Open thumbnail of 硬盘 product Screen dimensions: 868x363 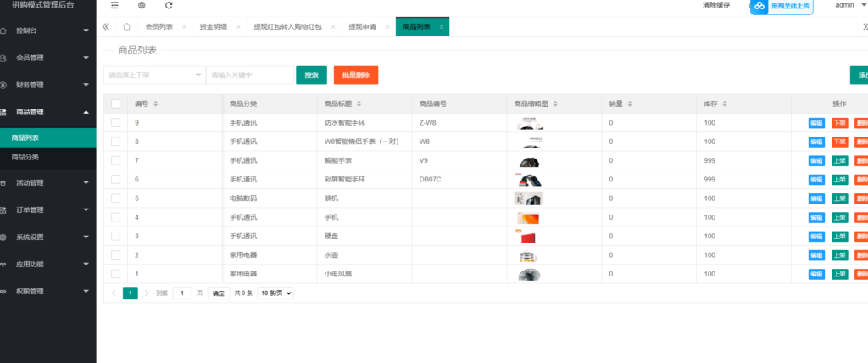tap(526, 236)
